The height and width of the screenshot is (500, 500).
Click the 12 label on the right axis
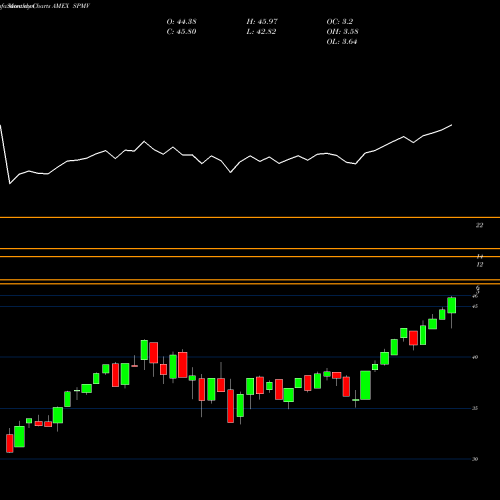(479, 265)
